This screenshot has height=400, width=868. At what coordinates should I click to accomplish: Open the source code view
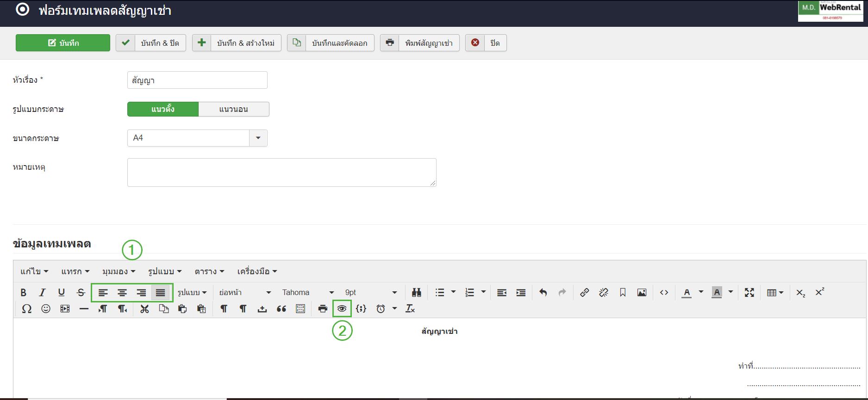(x=664, y=292)
